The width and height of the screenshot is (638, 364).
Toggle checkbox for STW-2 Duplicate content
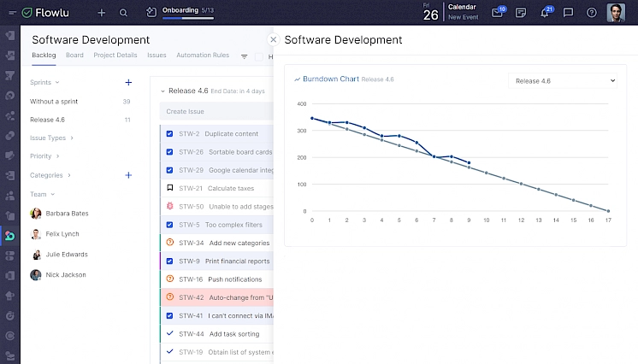169,134
